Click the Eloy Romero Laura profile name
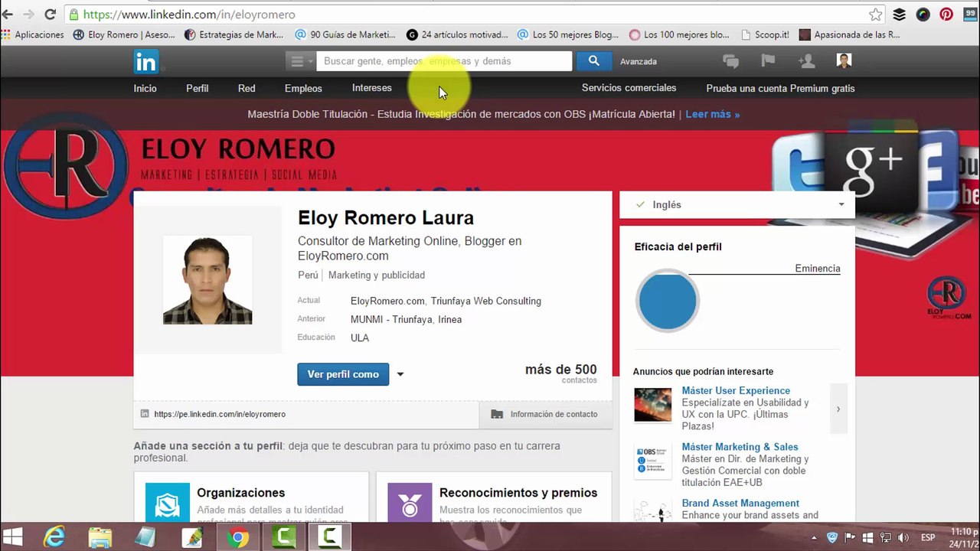980x551 pixels. click(386, 218)
